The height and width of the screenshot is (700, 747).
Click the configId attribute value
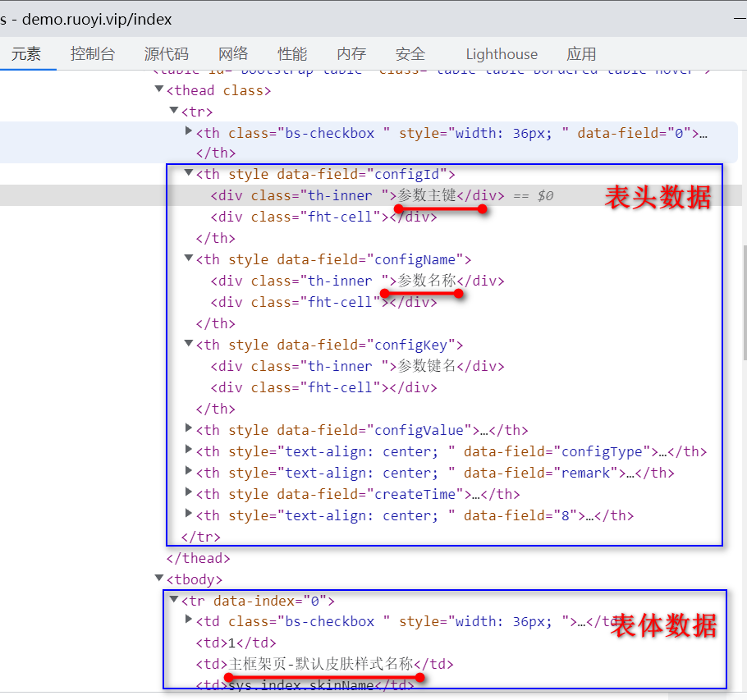click(406, 174)
